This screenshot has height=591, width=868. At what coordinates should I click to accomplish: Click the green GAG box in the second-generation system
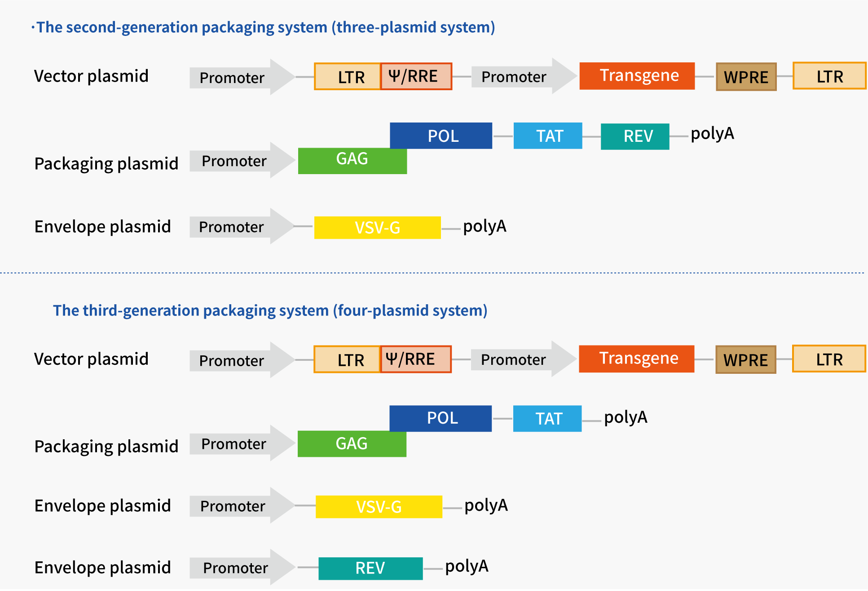tap(352, 161)
